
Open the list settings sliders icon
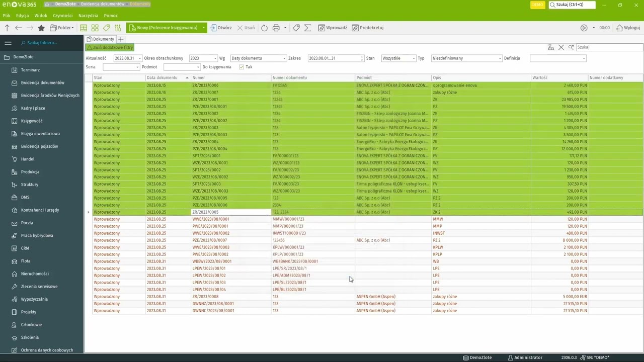click(x=118, y=28)
